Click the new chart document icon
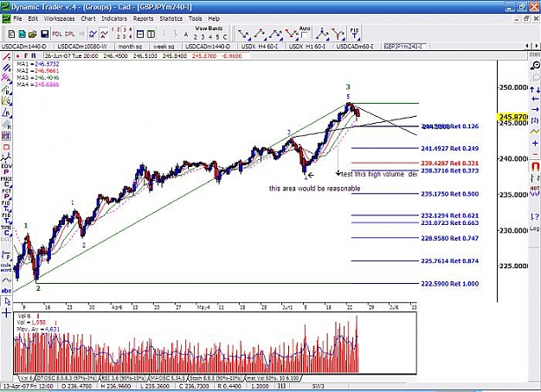Screen dimensions: 541x392 11,34
